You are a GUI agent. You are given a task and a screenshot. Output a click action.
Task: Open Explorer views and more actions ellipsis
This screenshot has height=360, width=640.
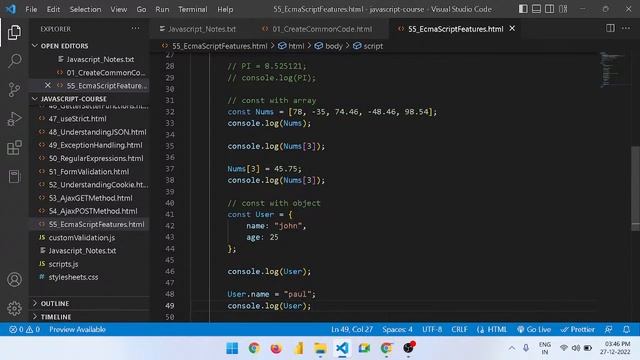coord(135,29)
